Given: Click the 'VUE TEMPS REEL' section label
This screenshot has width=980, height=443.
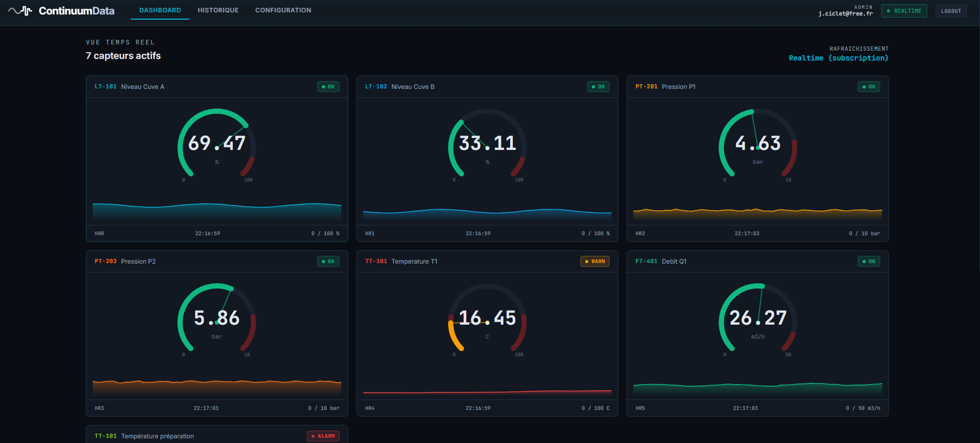Looking at the screenshot, I should pos(120,42).
